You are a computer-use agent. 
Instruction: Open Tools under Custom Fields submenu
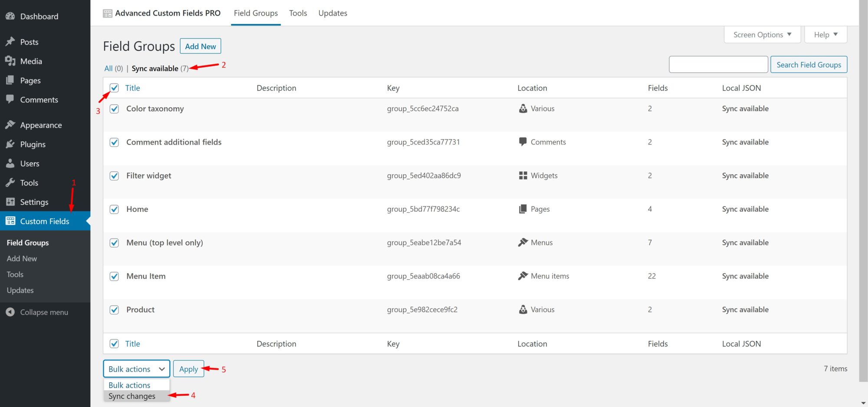(15, 274)
